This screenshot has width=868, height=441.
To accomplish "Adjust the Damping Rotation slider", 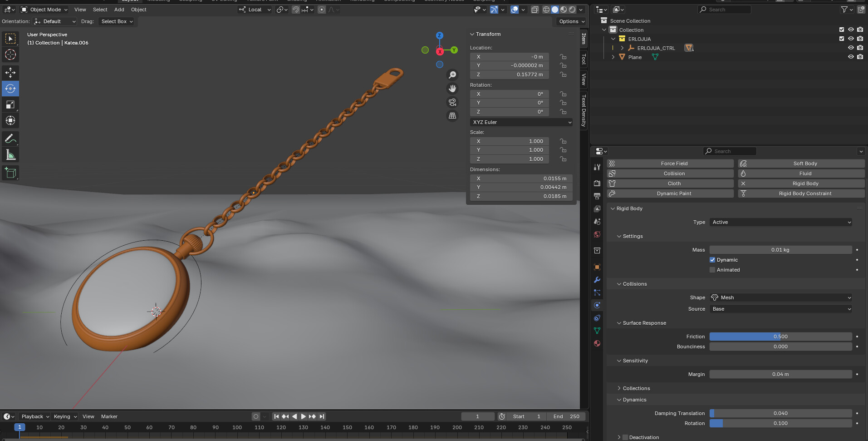I will (x=781, y=423).
